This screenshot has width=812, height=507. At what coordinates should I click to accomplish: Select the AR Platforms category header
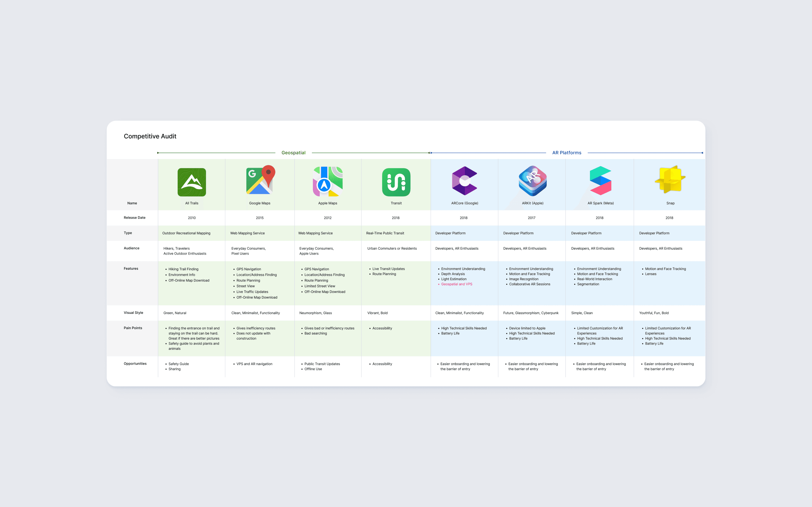(567, 153)
